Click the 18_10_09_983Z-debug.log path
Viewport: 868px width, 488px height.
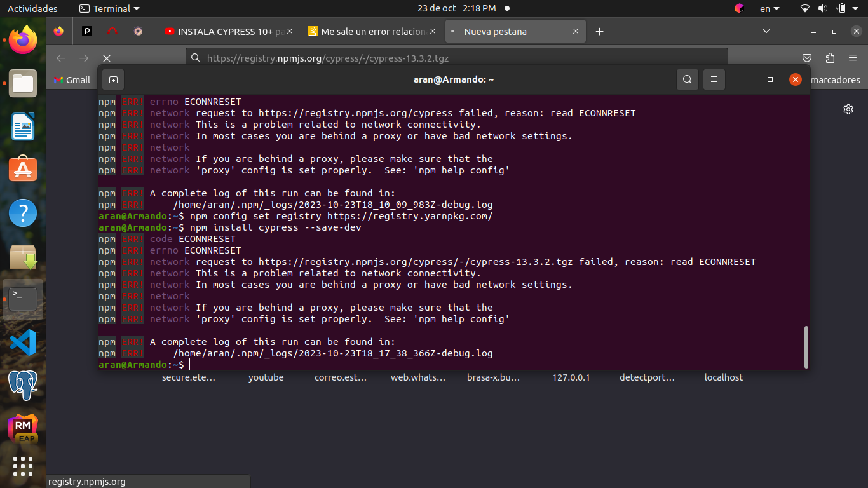(333, 205)
